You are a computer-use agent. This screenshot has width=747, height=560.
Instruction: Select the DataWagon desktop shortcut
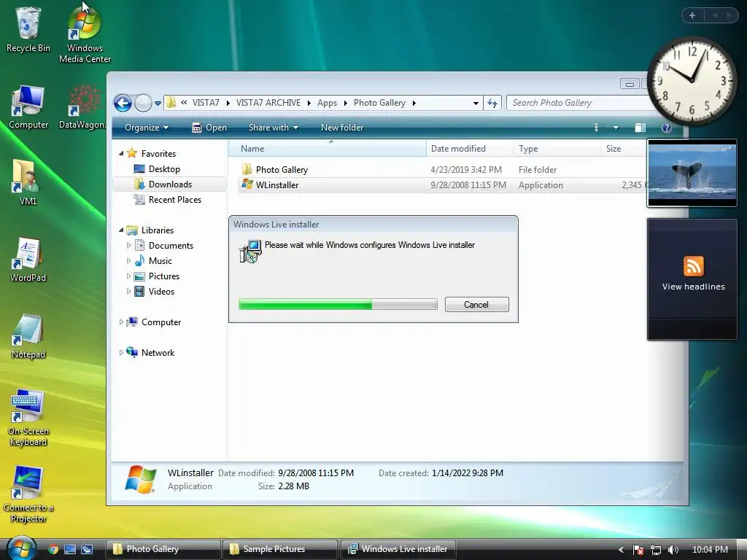pyautogui.click(x=83, y=107)
